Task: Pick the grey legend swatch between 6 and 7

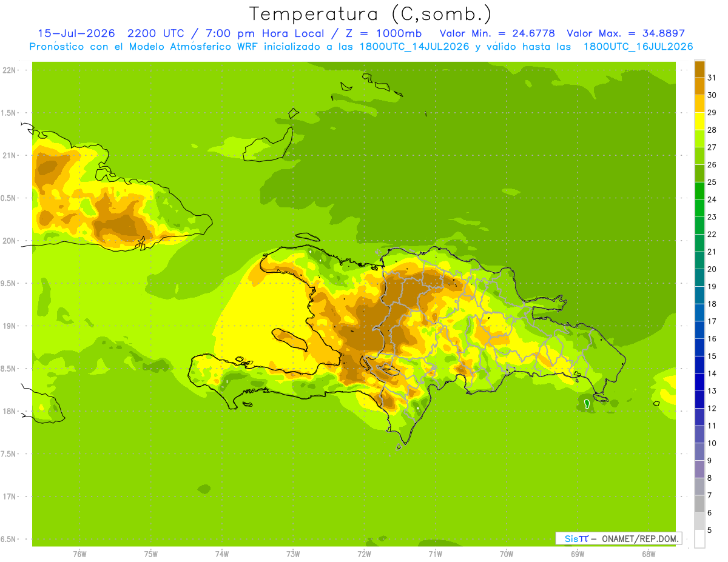Action: [699, 504]
